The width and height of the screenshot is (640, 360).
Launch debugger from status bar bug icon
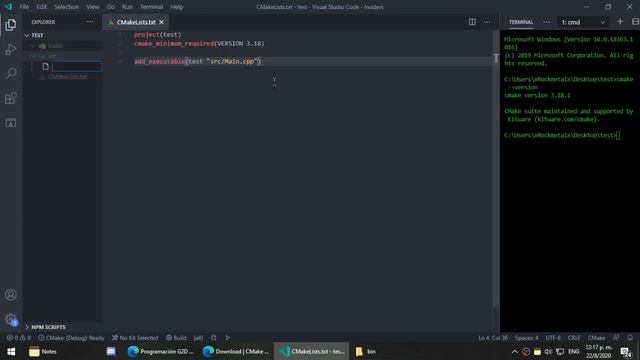tap(213, 338)
